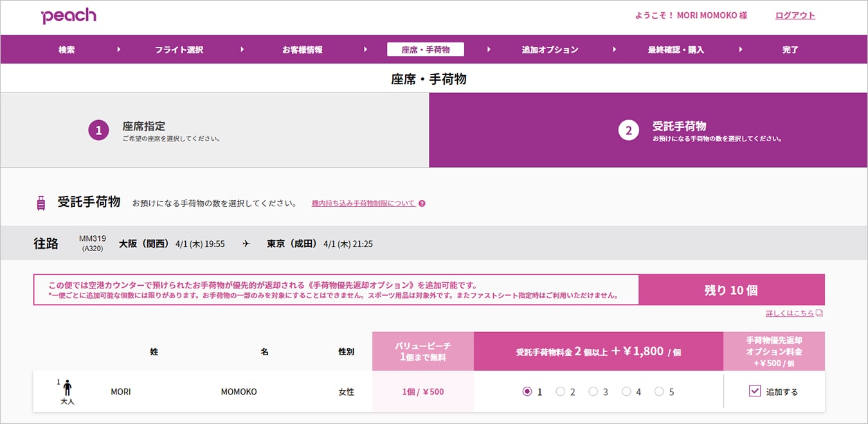
Task: Open 機内持ち込み手荷物制限について link
Action: 363,204
